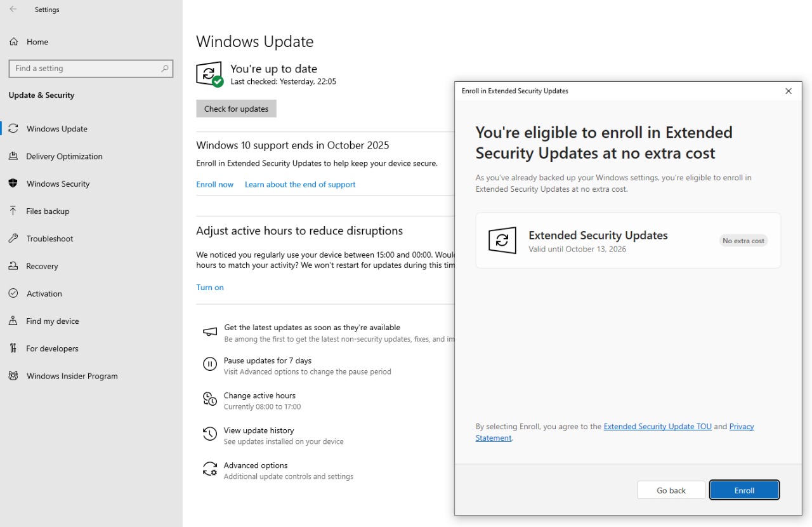Click the Troubleshoot wrench icon

click(x=13, y=239)
